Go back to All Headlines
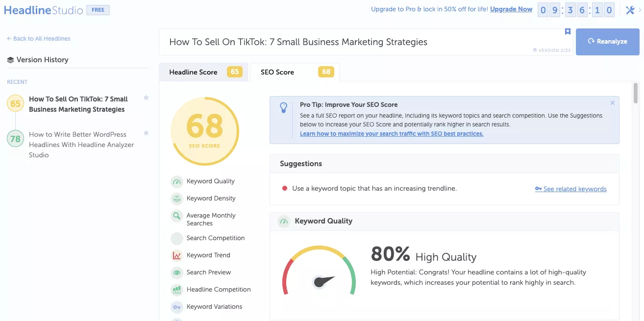The height and width of the screenshot is (321, 644). [39, 39]
